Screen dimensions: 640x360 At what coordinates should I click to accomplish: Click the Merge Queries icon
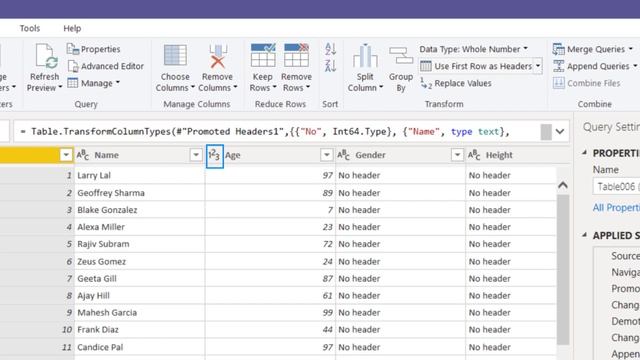(558, 49)
